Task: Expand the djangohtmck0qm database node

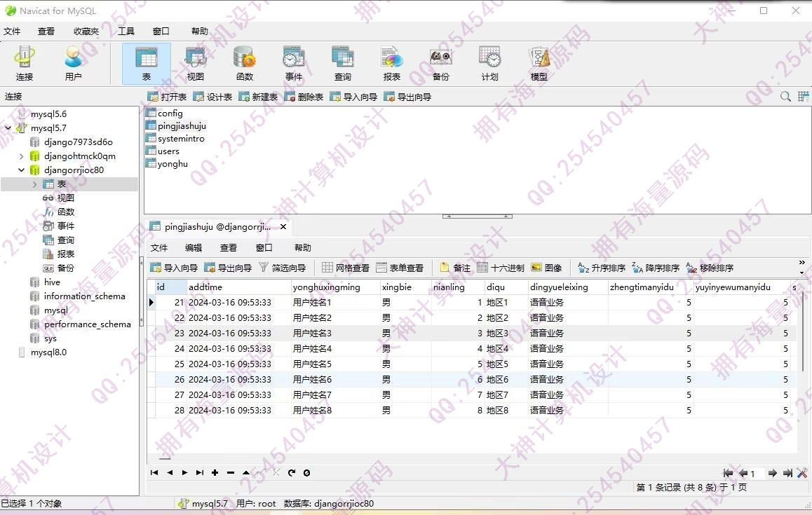Action: [21, 156]
